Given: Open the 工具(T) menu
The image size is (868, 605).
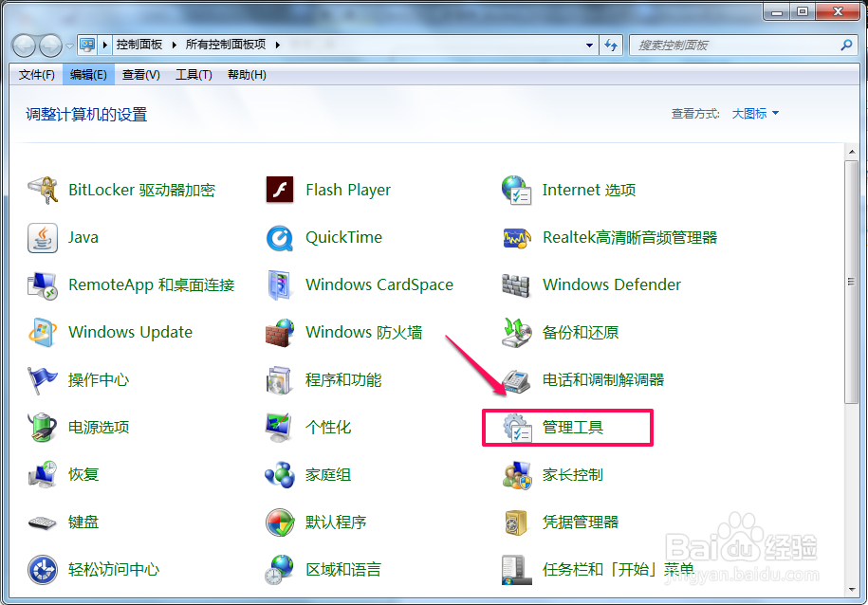Looking at the screenshot, I should pyautogui.click(x=194, y=74).
